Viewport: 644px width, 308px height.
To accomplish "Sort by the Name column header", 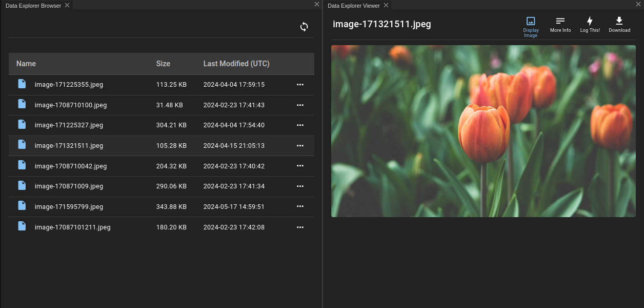I will point(26,64).
